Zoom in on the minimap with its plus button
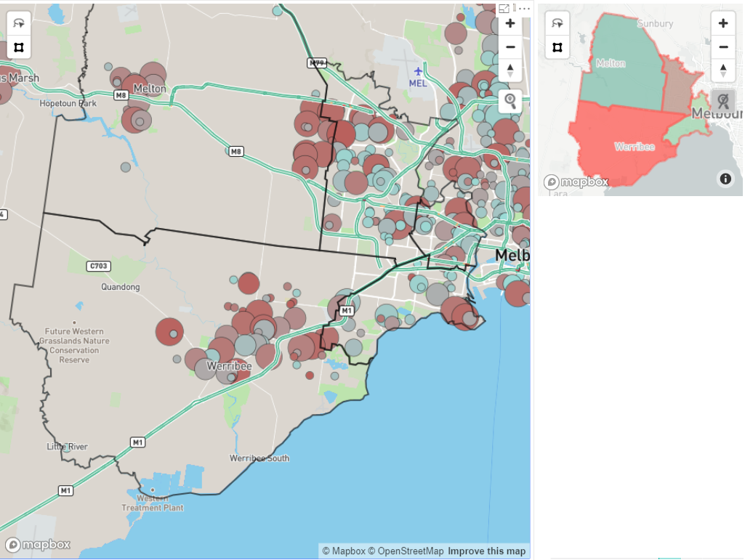 tap(723, 23)
